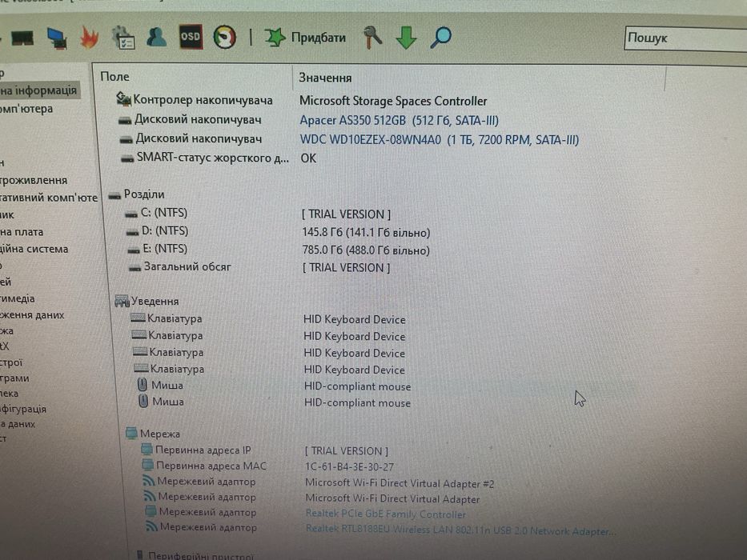Click the computer monitor diagnostics toolbar icon
The height and width of the screenshot is (560, 747).
pos(57,38)
